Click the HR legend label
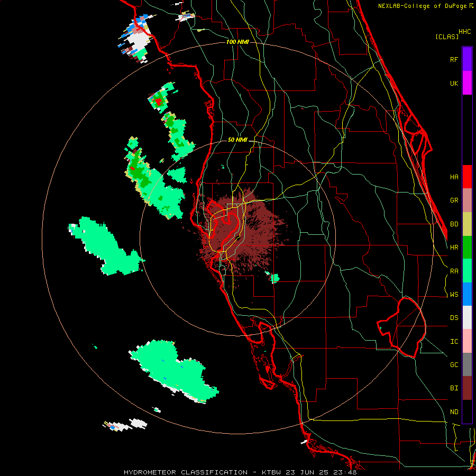The height and width of the screenshot is (476, 476). pos(454,248)
